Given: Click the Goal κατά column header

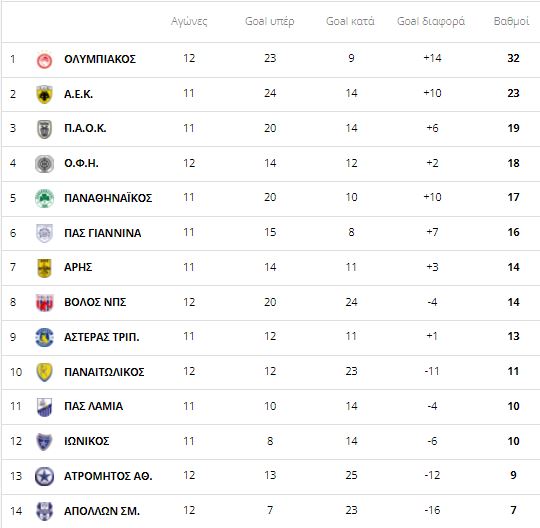Looking at the screenshot, I should [x=350, y=21].
